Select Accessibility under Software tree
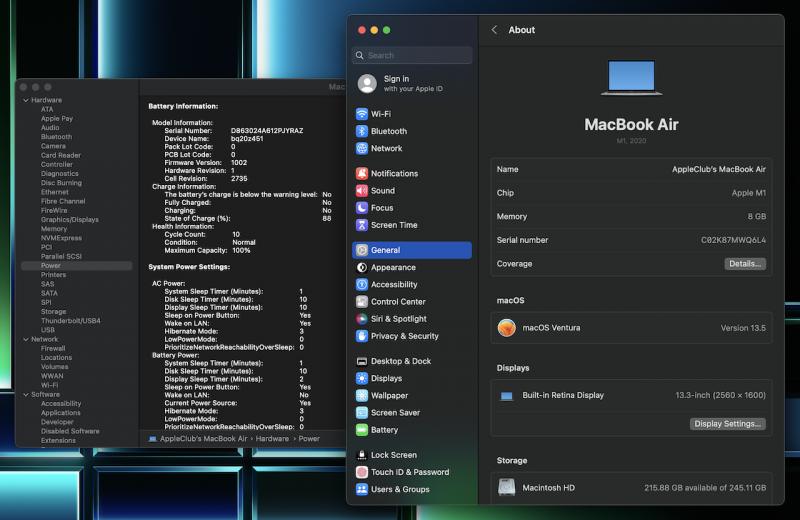This screenshot has width=800, height=520. (61, 404)
